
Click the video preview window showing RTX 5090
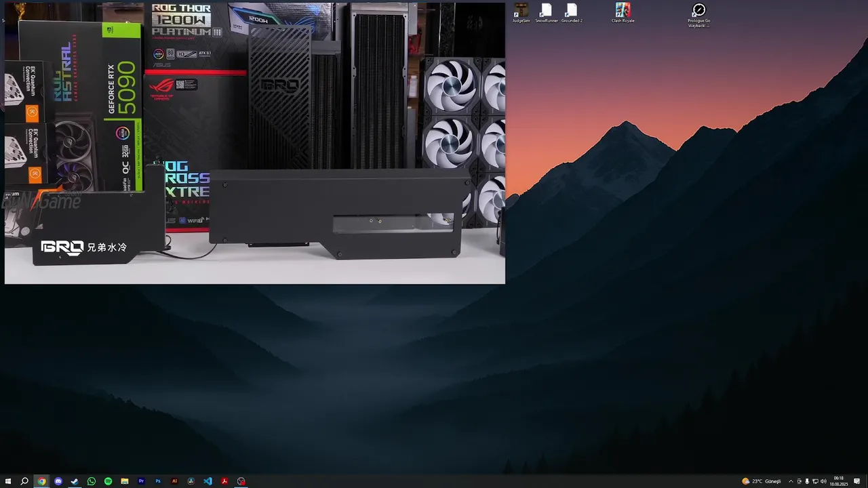click(255, 143)
